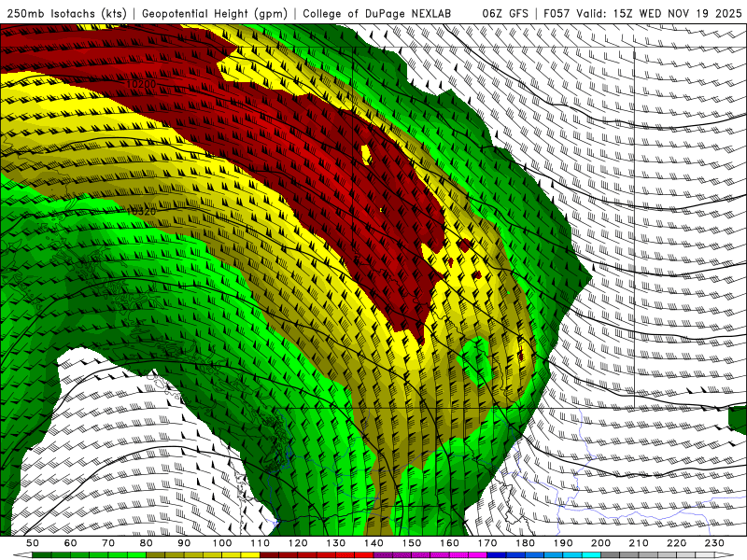Click legend value 210

(x=639, y=543)
